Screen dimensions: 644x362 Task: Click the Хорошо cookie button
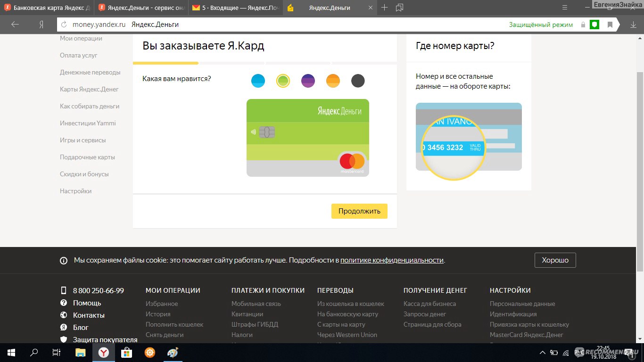555,260
